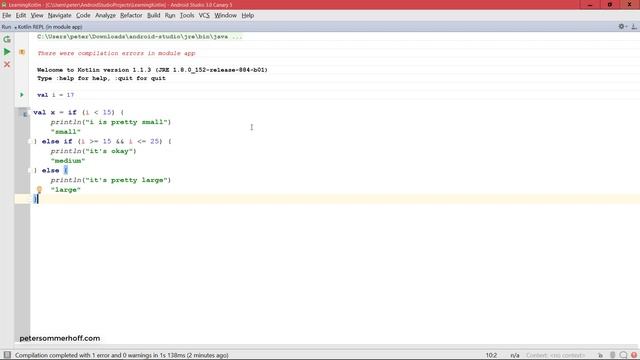Click the yellow history icon beside error

tap(22, 52)
